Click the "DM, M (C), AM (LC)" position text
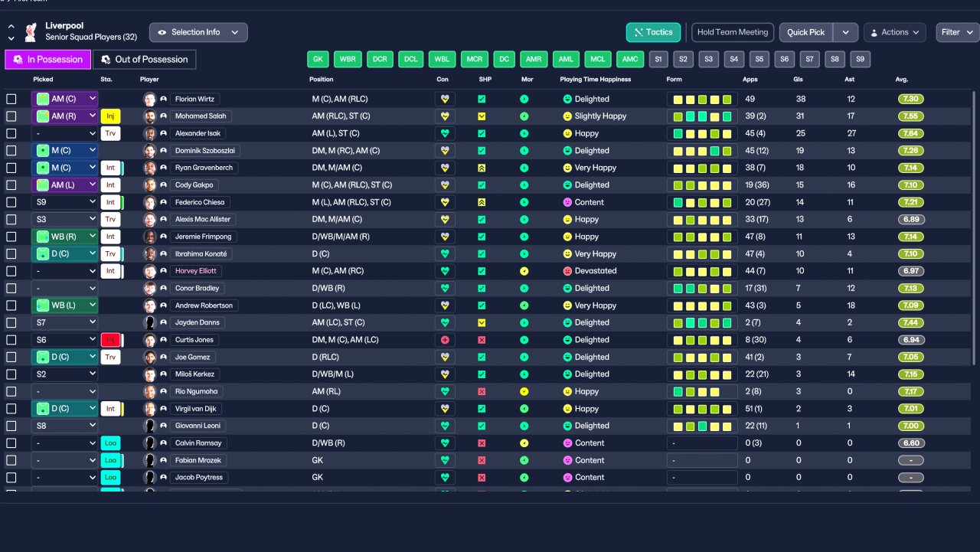980x552 pixels. (x=345, y=340)
